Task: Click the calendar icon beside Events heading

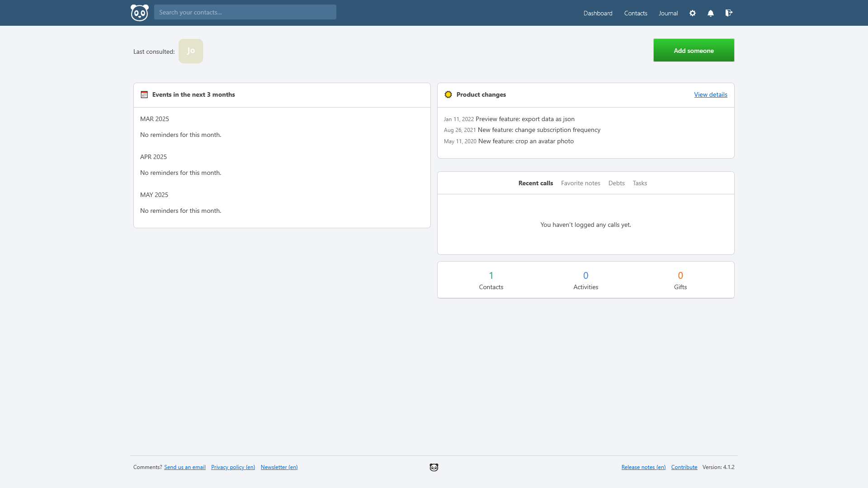Action: point(144,94)
